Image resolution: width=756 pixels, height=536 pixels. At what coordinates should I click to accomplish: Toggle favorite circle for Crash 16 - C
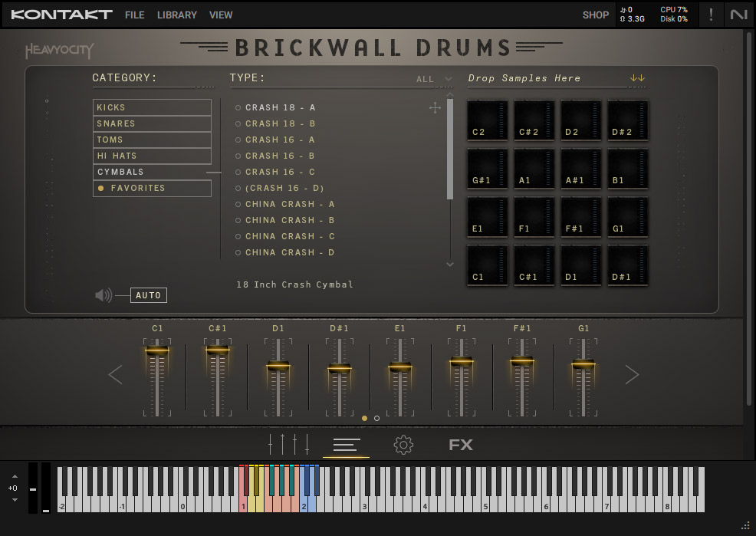238,172
